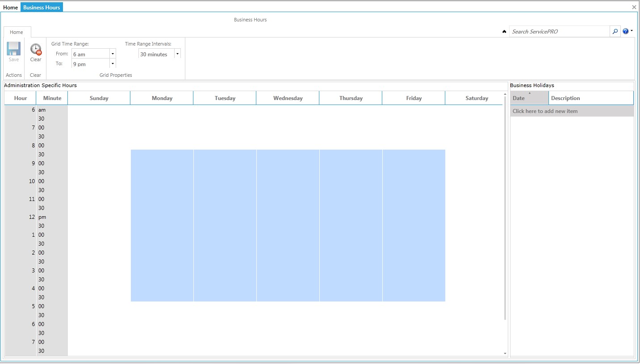Image resolution: width=640 pixels, height=364 pixels.
Task: Click the Monday column header
Action: pos(162,98)
